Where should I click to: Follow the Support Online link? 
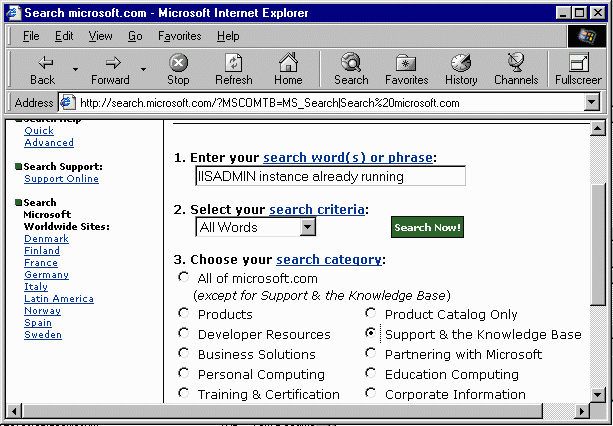point(61,179)
